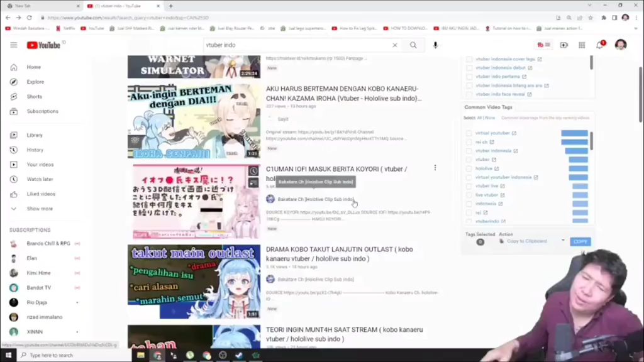Screen dimensions: 644x362
Task: Tick 'vtuber indonesia debut' checkbox
Action: pyautogui.click(x=469, y=68)
